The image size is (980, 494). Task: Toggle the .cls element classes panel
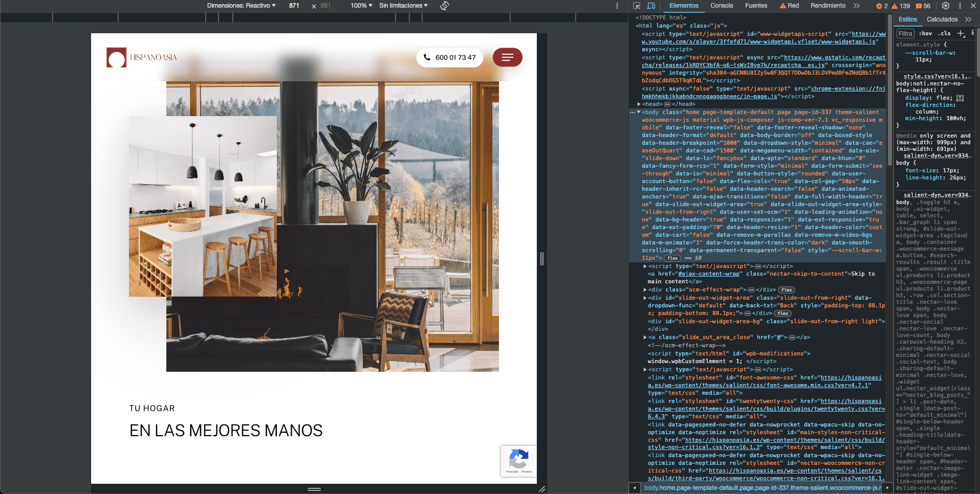[944, 34]
